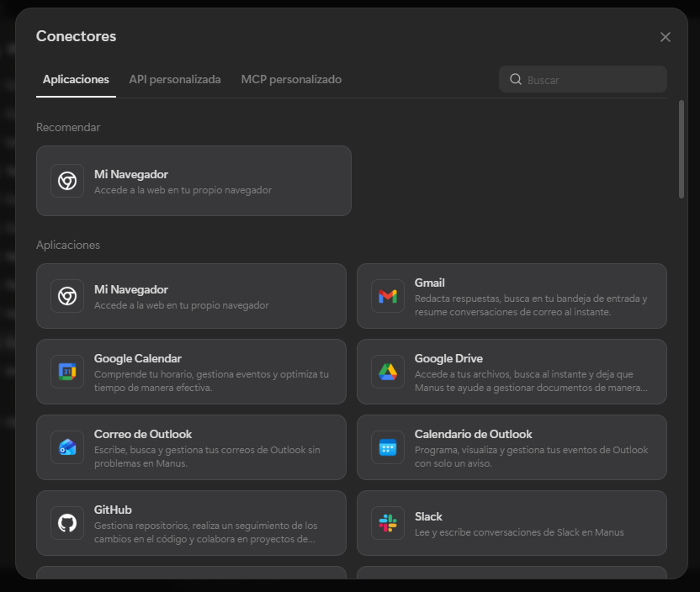Viewport: 700px width, 592px height.
Task: Select the Gmail connector title
Action: [429, 283]
